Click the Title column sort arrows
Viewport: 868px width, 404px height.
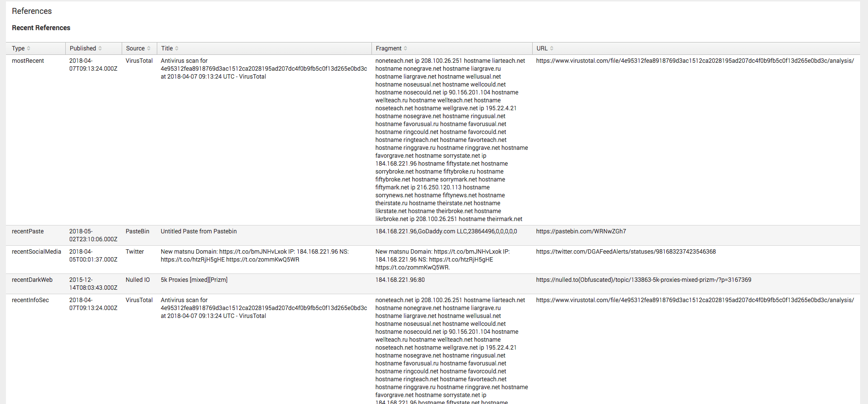tap(177, 48)
